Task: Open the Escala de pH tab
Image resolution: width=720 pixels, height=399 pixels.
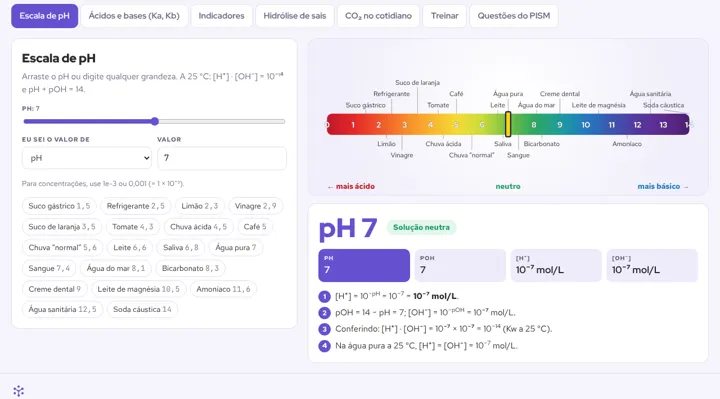Action: [45, 16]
